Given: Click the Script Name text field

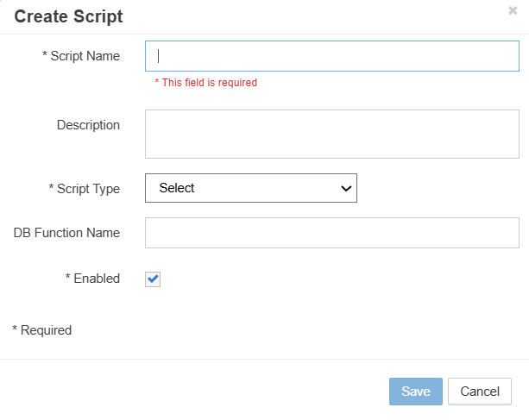Looking at the screenshot, I should [x=332, y=56].
